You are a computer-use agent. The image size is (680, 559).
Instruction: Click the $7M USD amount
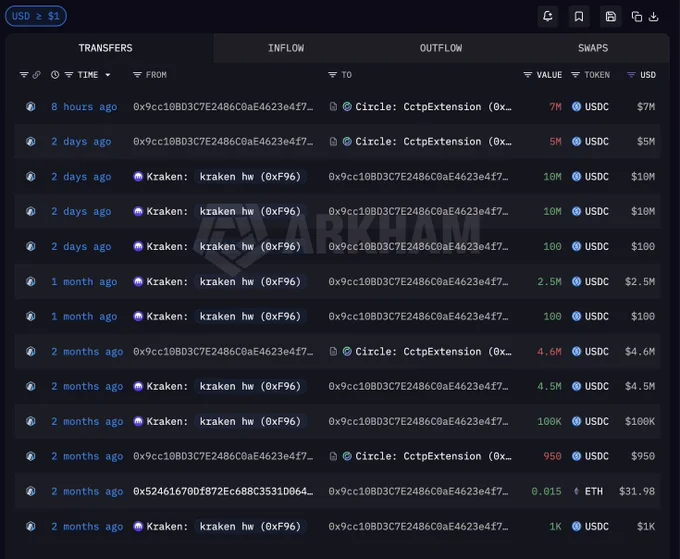pyautogui.click(x=646, y=107)
